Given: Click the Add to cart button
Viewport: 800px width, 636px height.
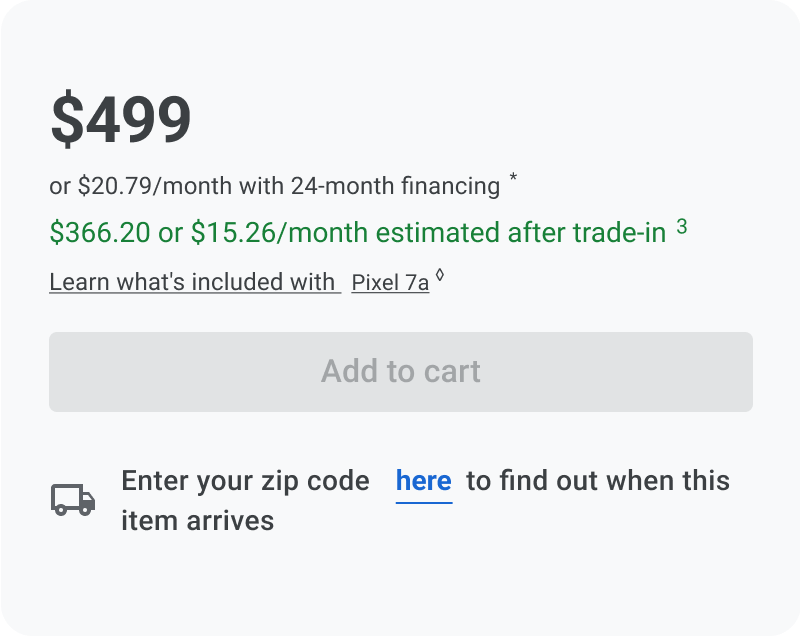Looking at the screenshot, I should (x=401, y=372).
